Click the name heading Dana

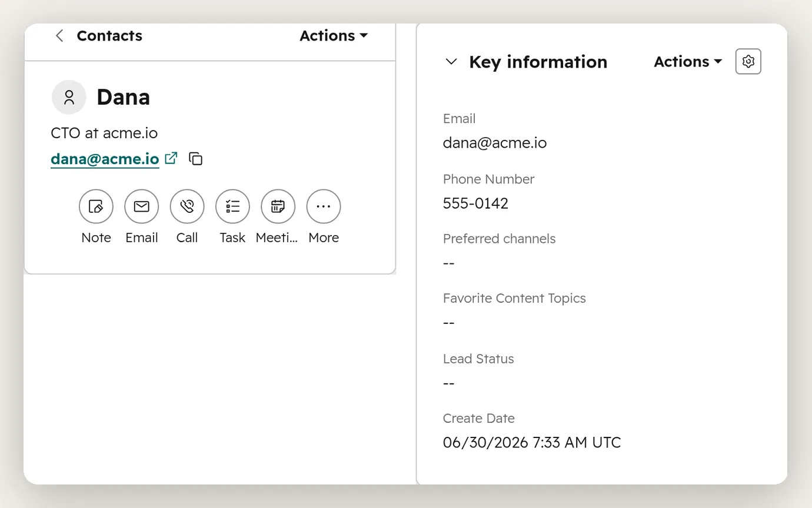tap(123, 97)
